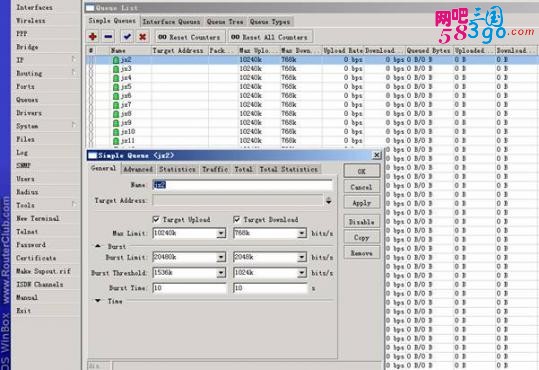
Task: Click the Name input field
Action: pos(243,185)
